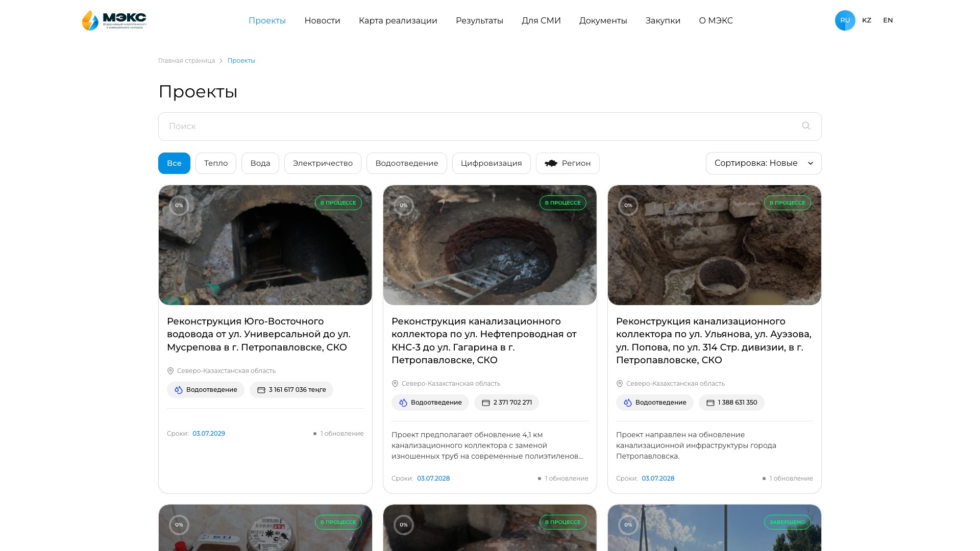This screenshot has width=980, height=551.
Task: Filter projects by Тепло
Action: (216, 163)
